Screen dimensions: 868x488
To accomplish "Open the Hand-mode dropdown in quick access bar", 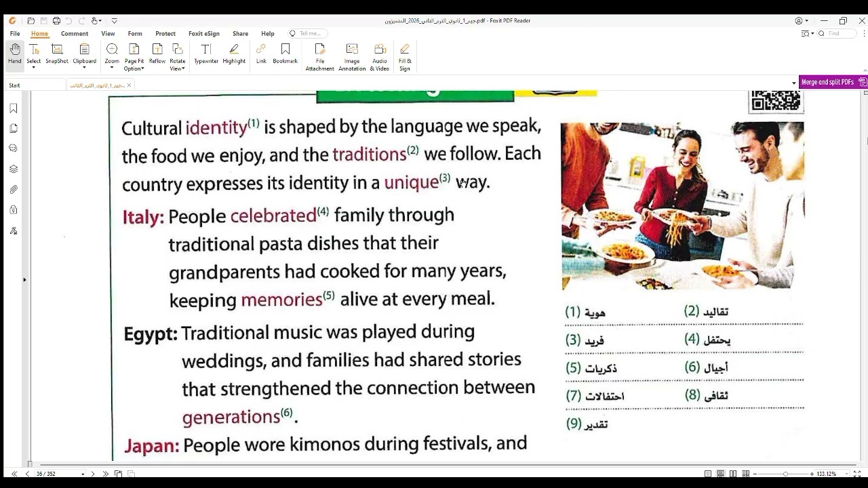I will (x=101, y=21).
